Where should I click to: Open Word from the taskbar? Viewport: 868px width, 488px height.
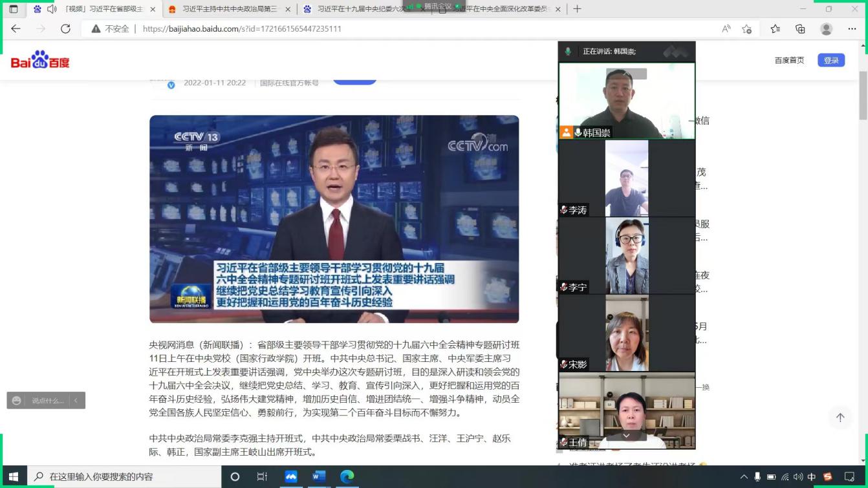(x=319, y=477)
